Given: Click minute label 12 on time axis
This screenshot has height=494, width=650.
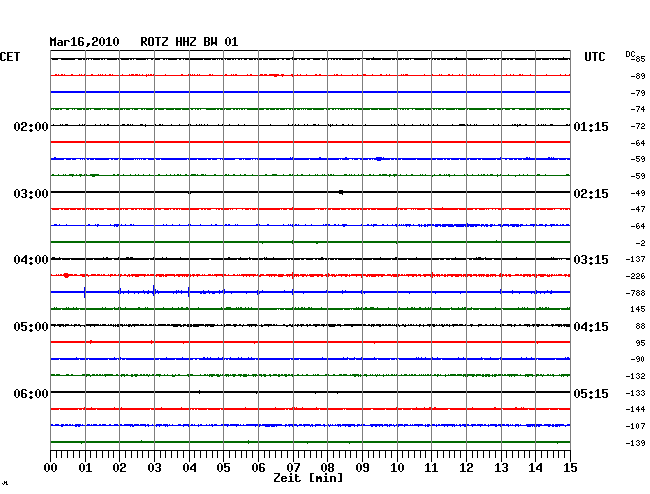Looking at the screenshot, I should coord(466,468).
